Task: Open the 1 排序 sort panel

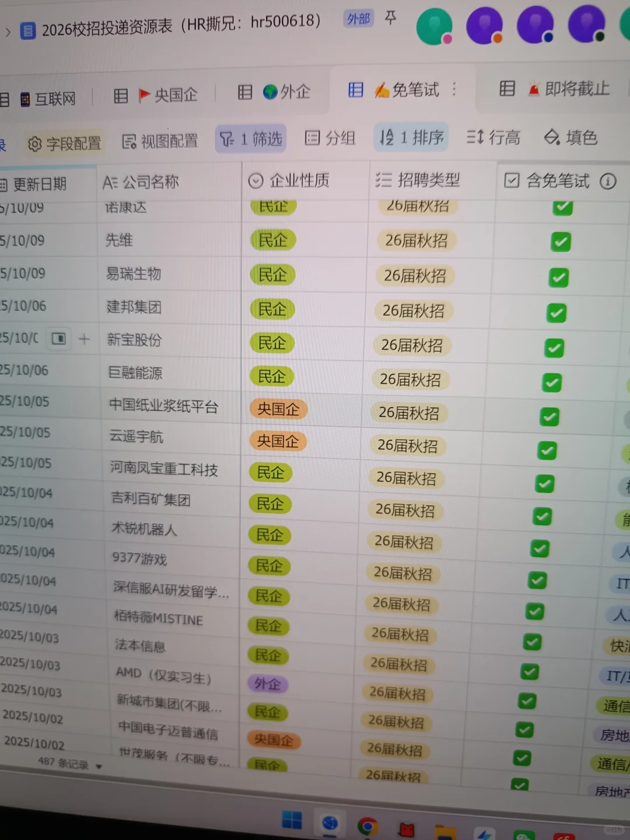Action: (x=411, y=137)
